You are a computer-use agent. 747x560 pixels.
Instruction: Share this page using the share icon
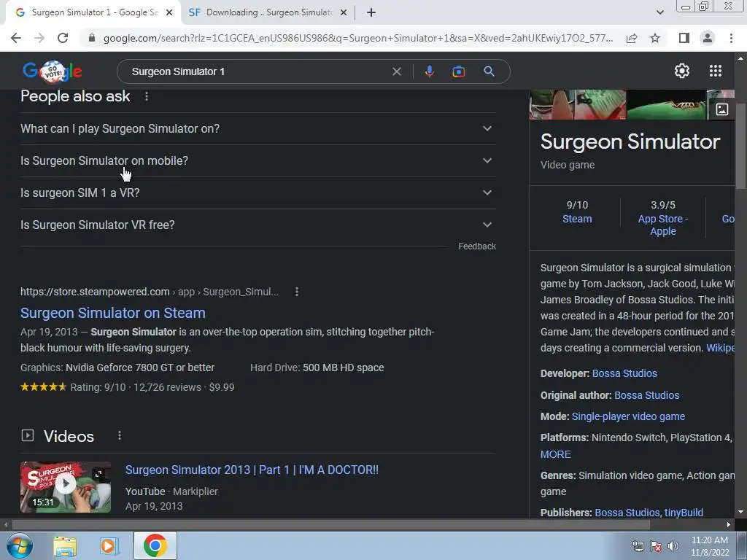click(x=632, y=38)
